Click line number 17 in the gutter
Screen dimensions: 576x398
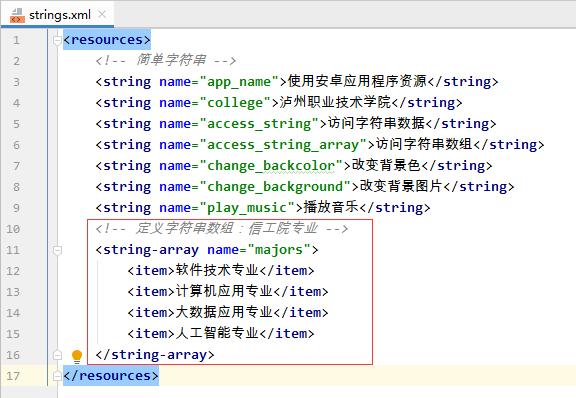pos(13,376)
